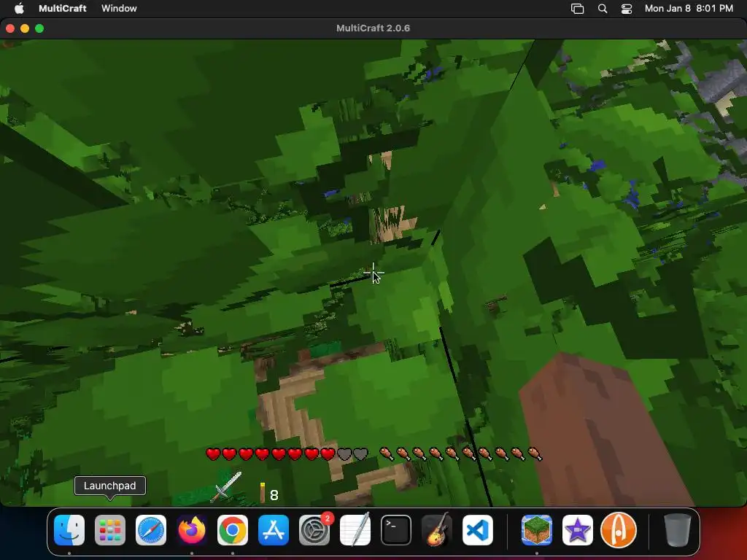This screenshot has height=560, width=747.
Task: Launch GarageBand from the dock
Action: coord(437,529)
